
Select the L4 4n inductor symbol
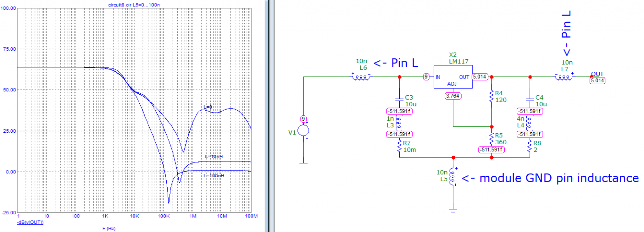[529, 123]
